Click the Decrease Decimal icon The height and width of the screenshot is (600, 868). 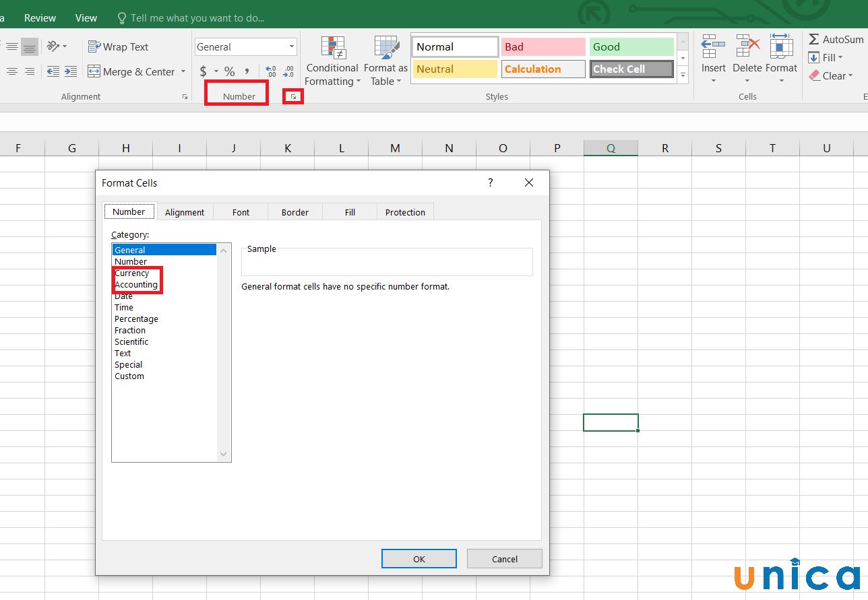coord(288,71)
